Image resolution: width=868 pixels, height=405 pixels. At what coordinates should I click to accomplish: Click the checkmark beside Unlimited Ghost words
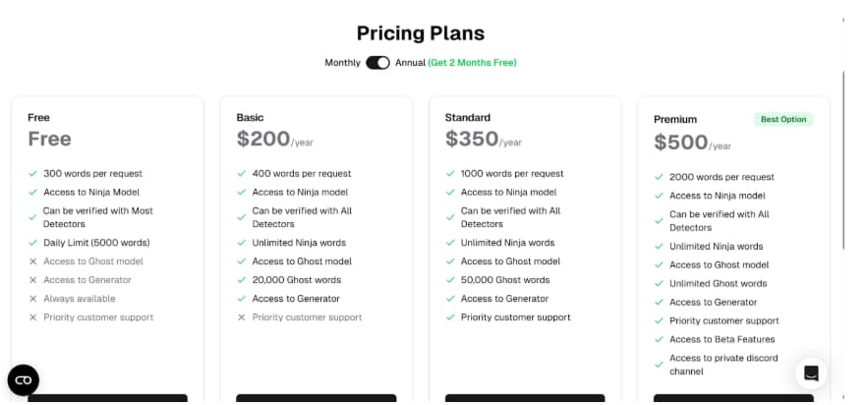[659, 284]
